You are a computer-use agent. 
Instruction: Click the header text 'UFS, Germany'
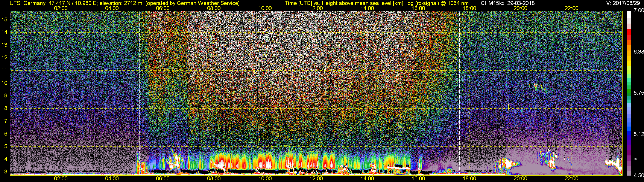point(27,3)
